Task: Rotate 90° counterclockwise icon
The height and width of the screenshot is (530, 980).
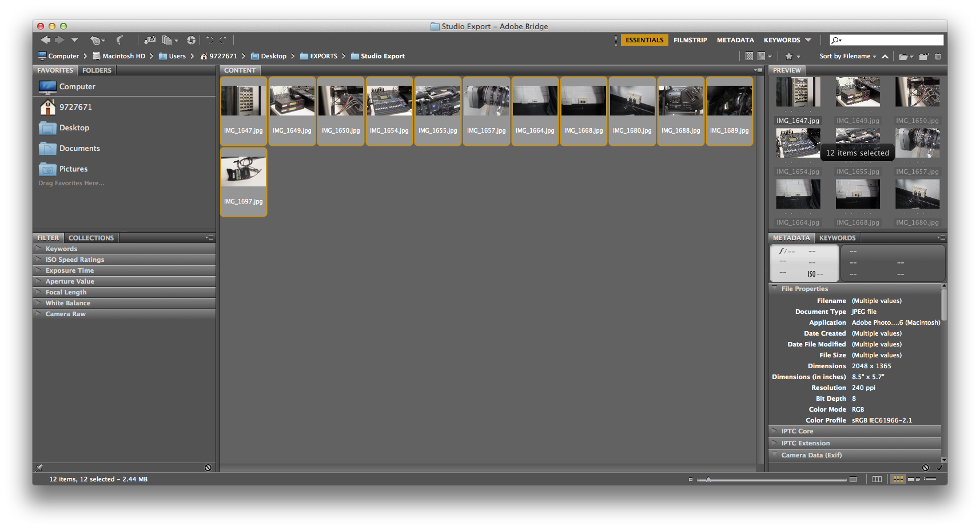Action: tap(209, 40)
